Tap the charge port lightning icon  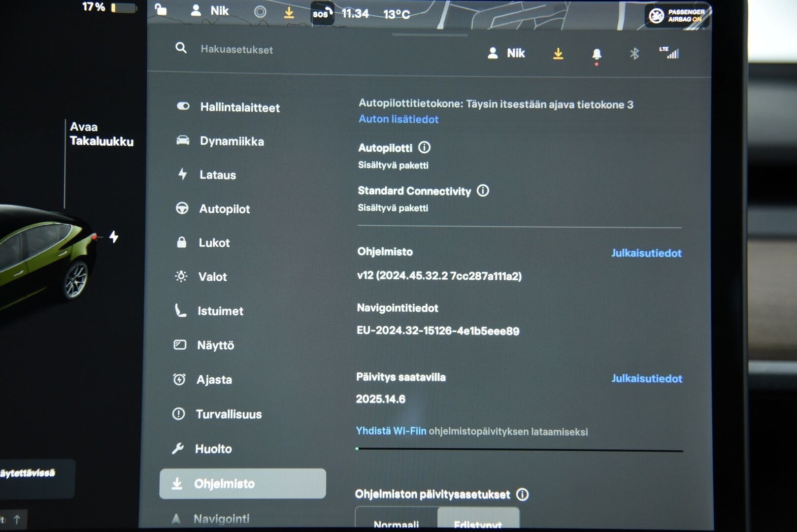tap(114, 237)
